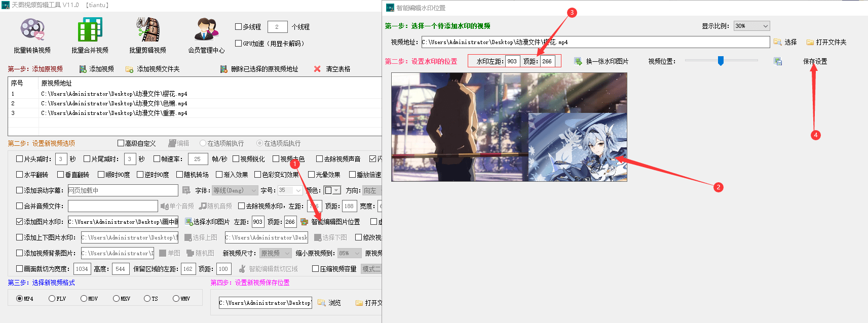Toggle the vertical flip (垂直翻转) checkbox
The width and height of the screenshot is (868, 323).
pos(61,175)
